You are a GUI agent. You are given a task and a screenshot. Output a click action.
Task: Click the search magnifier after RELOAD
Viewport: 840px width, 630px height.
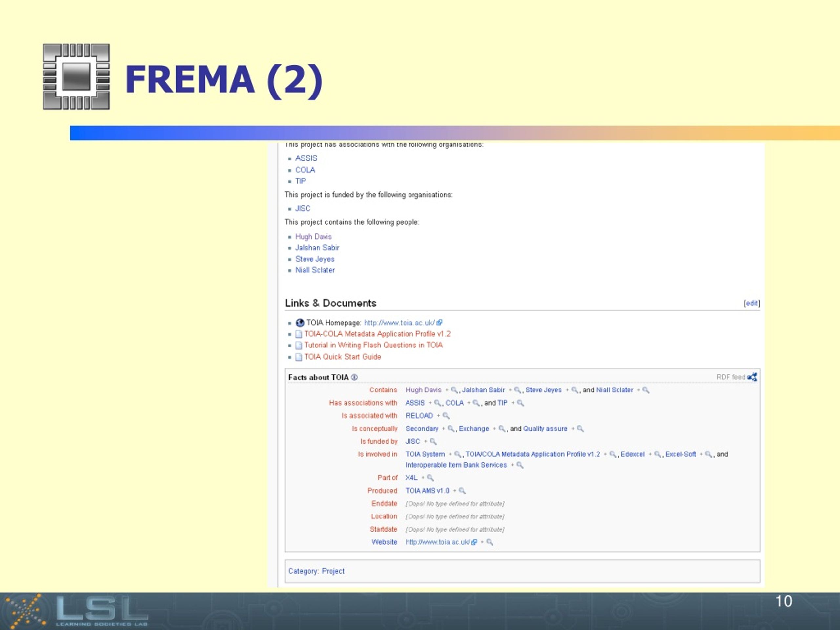pos(446,416)
